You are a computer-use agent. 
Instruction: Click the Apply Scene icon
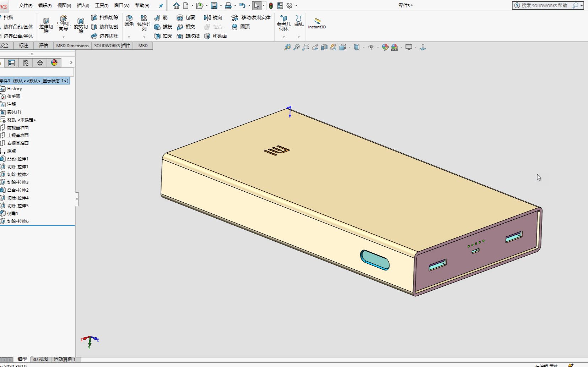point(394,47)
